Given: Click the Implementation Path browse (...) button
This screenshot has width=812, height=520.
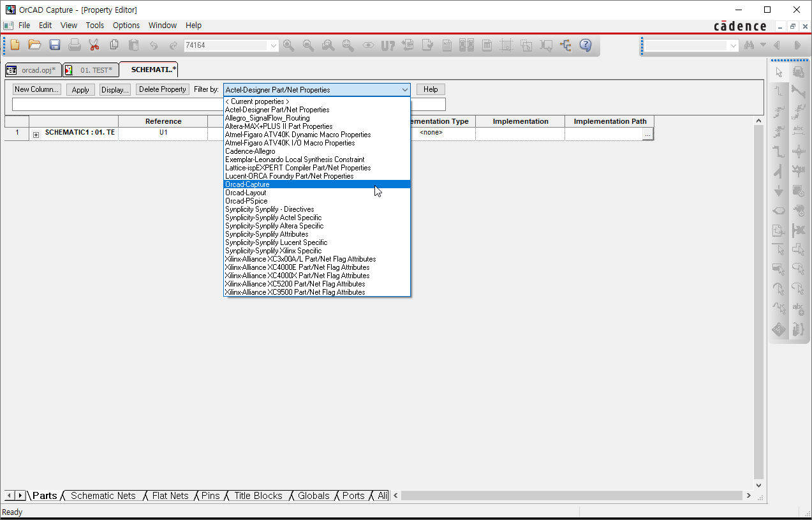Looking at the screenshot, I should 647,134.
